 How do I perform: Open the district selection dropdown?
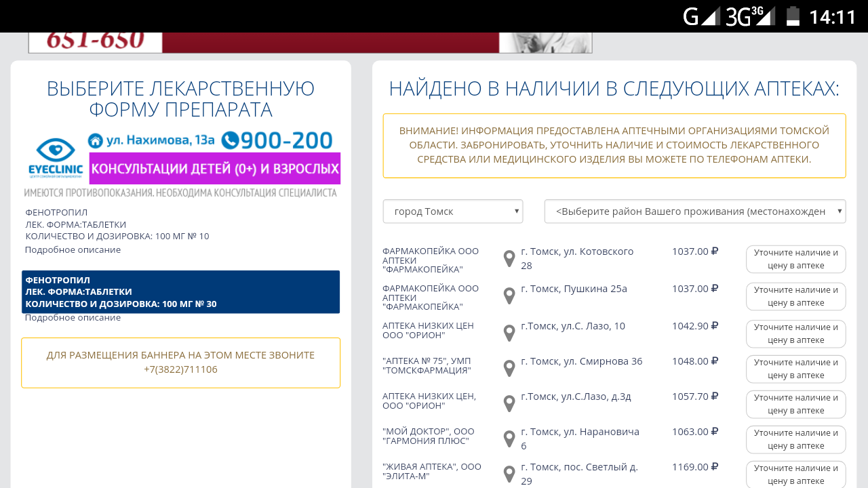click(x=695, y=211)
